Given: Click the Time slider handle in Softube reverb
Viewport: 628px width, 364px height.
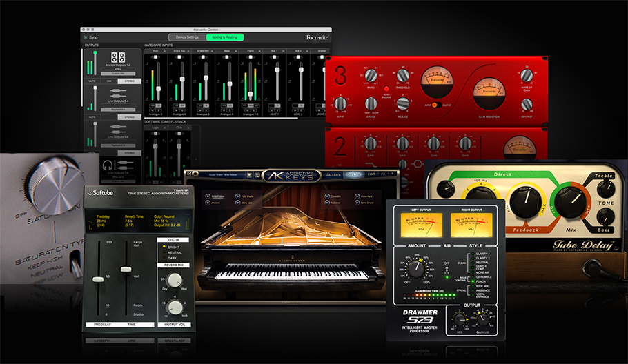Looking at the screenshot, I should pyautogui.click(x=126, y=269).
